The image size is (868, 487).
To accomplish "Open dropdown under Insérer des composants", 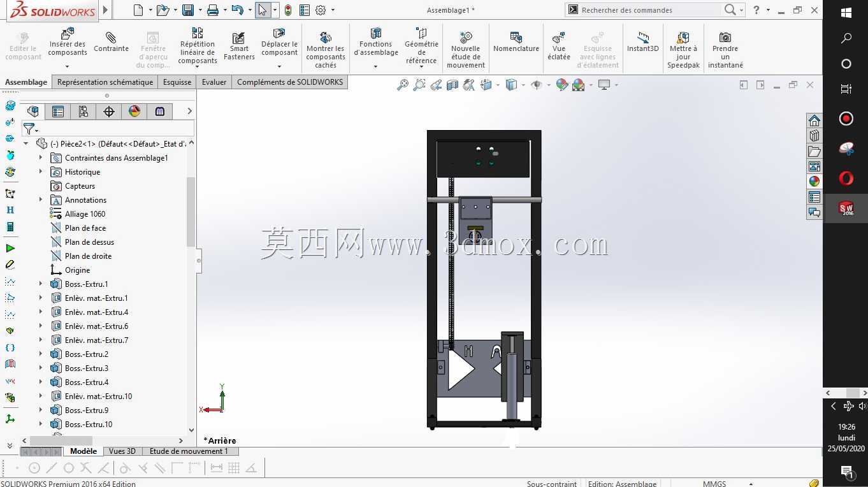I will [x=67, y=66].
